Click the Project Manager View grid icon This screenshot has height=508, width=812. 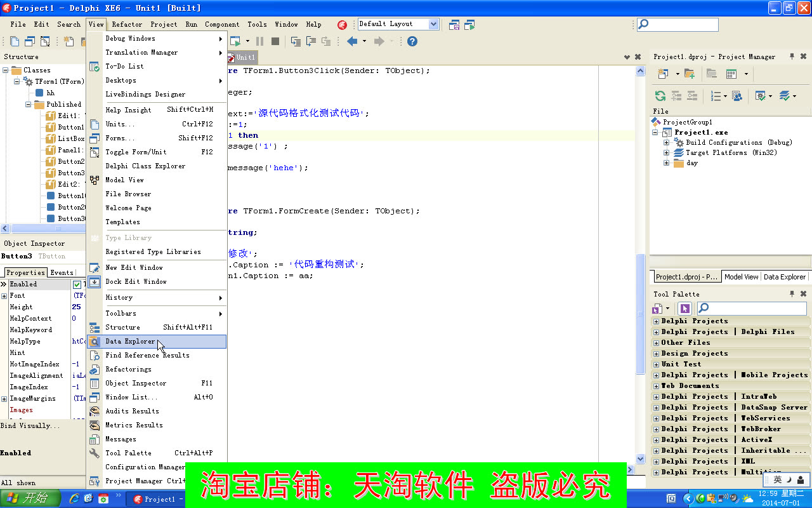pos(731,74)
